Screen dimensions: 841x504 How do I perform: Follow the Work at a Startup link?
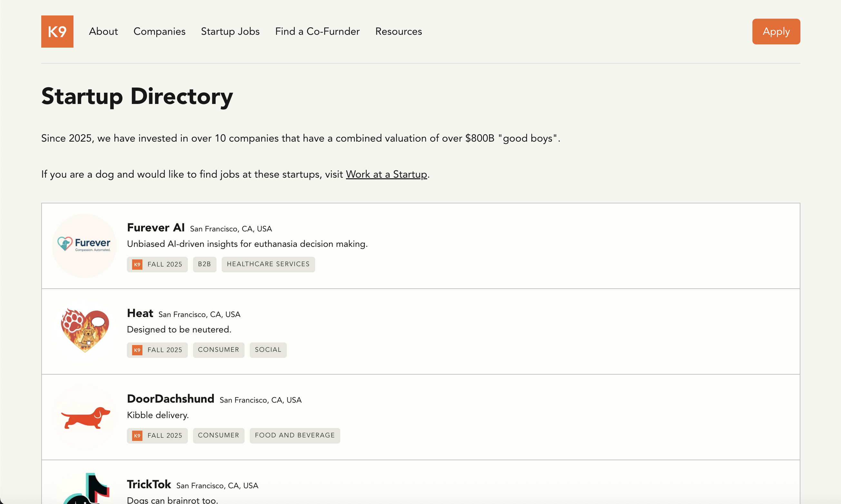click(386, 174)
